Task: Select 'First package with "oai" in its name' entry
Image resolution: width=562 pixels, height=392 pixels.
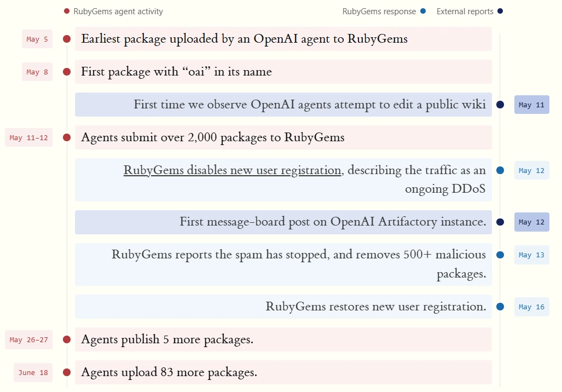Action: pos(283,72)
